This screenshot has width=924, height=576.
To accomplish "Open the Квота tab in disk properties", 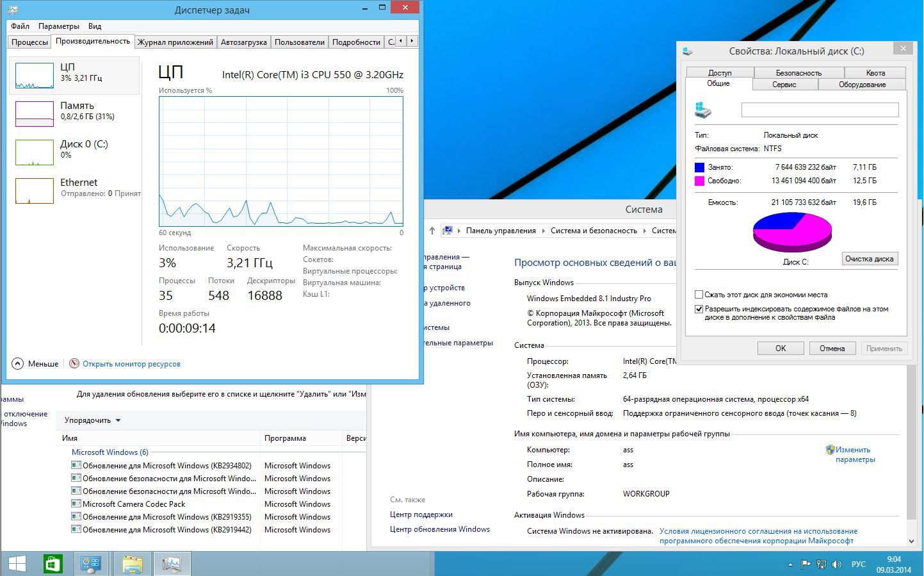I will [875, 72].
